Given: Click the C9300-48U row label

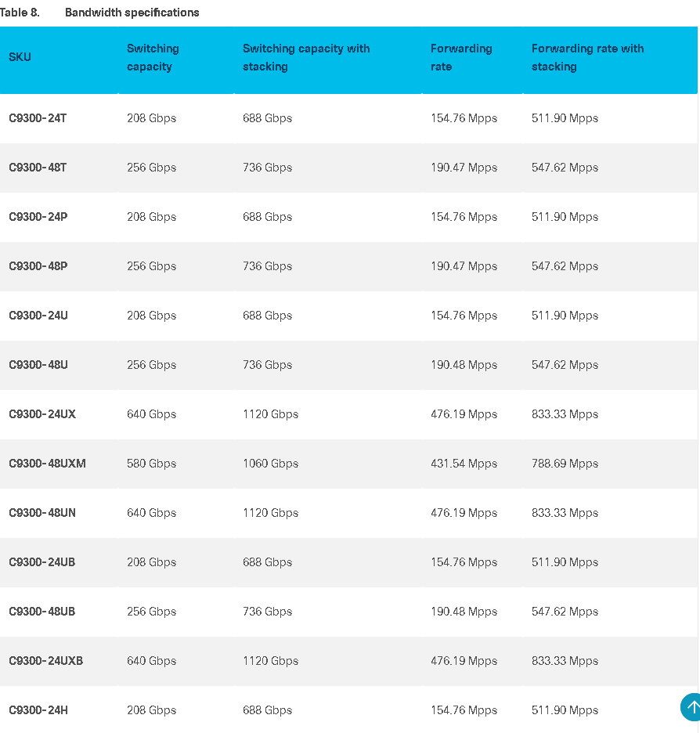Looking at the screenshot, I should pos(38,365).
